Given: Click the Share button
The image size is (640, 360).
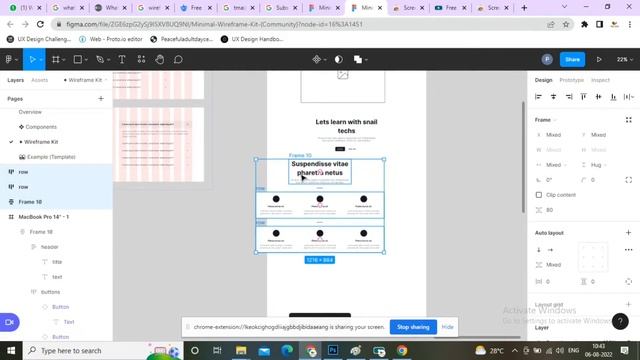Looking at the screenshot, I should click(x=572, y=60).
